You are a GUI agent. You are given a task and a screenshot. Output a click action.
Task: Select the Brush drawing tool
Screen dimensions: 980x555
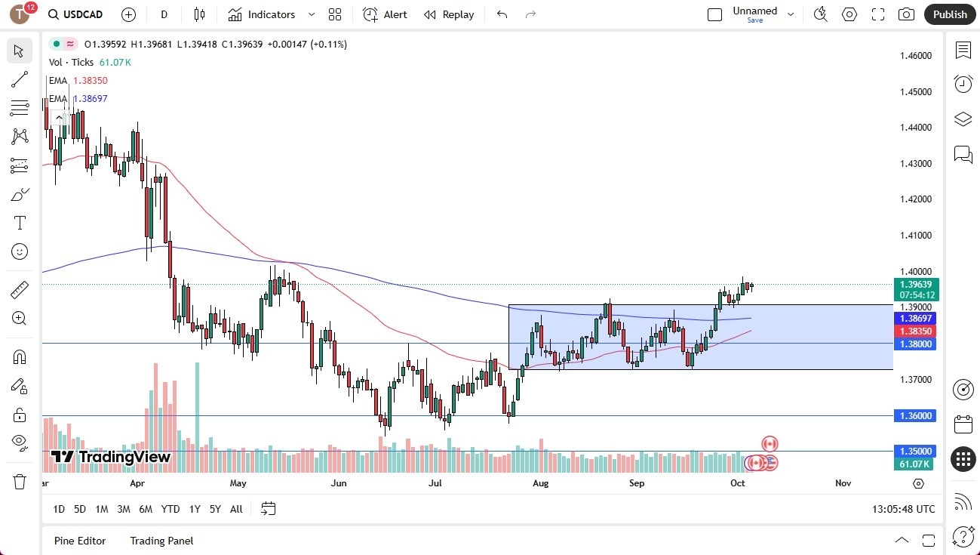[x=20, y=194]
